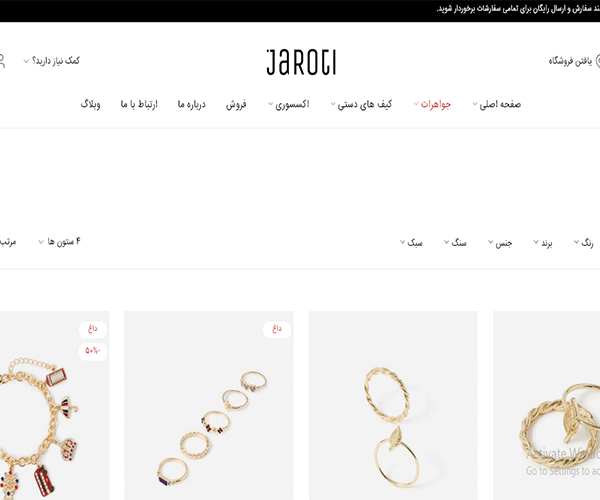Open the ۴ ستون ها columns selector
Screen dimensions: 600x500
click(x=59, y=242)
